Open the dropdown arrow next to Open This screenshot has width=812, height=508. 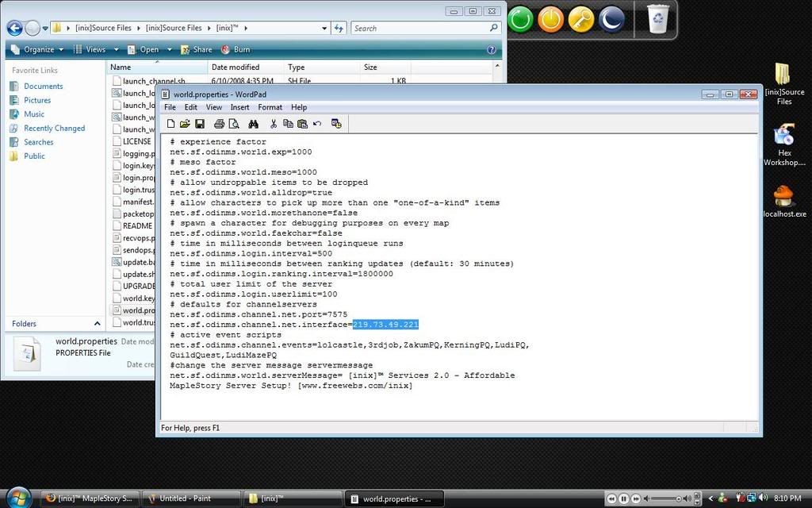[170, 50]
